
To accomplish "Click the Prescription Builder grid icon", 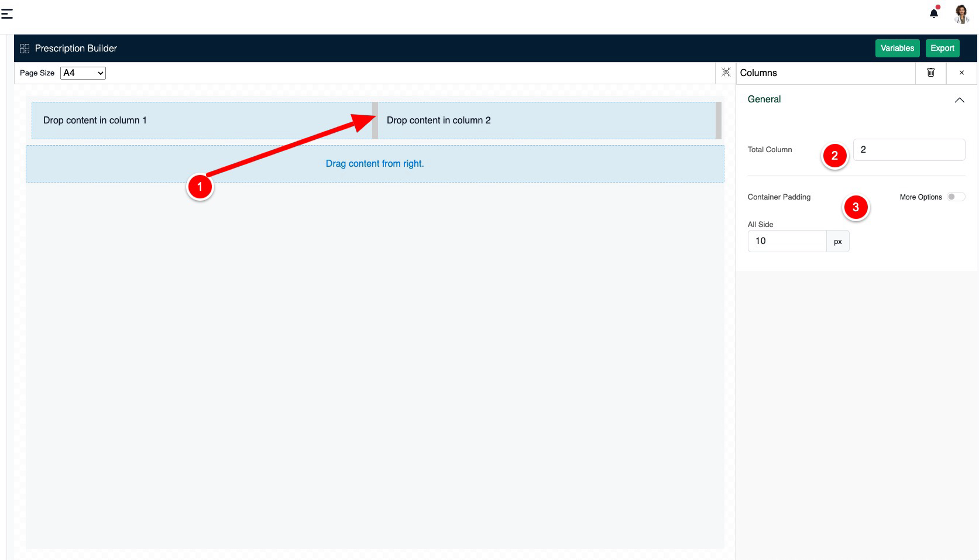I will coord(25,49).
